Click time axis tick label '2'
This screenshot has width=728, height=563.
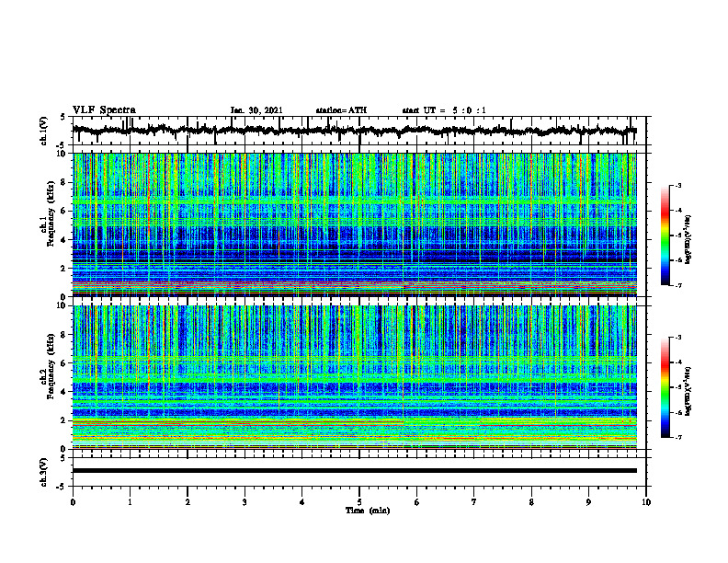(188, 502)
